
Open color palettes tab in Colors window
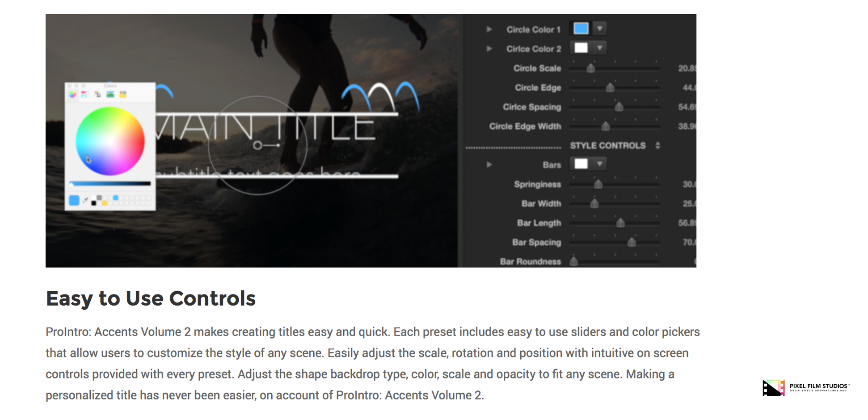point(97,94)
